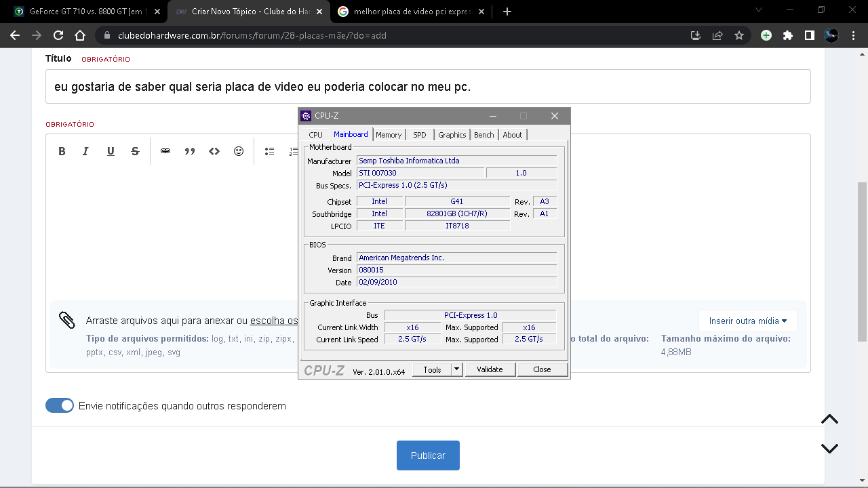Select the Mainboard tab in CPU-Z

(351, 134)
